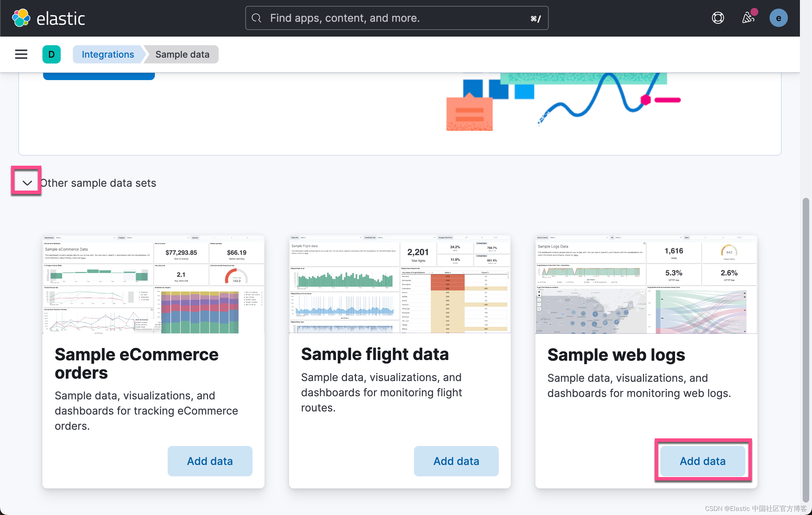Open the hamburger navigation menu
This screenshot has width=812, height=515.
pos(21,54)
